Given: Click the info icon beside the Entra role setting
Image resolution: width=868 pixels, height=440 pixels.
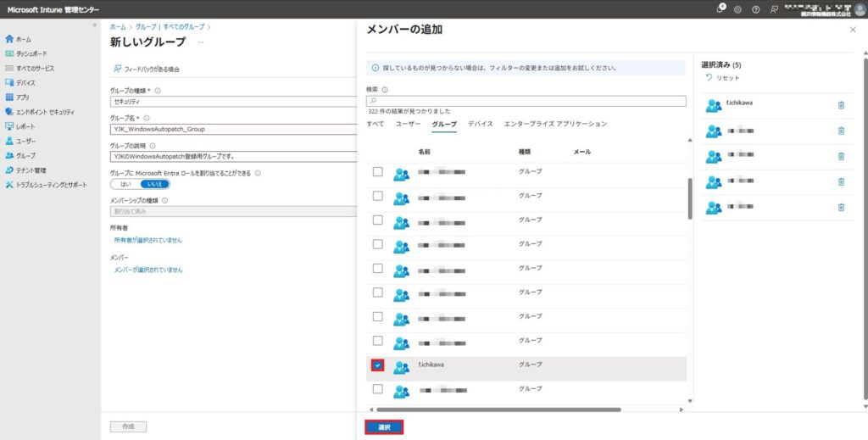Looking at the screenshot, I should (x=258, y=173).
